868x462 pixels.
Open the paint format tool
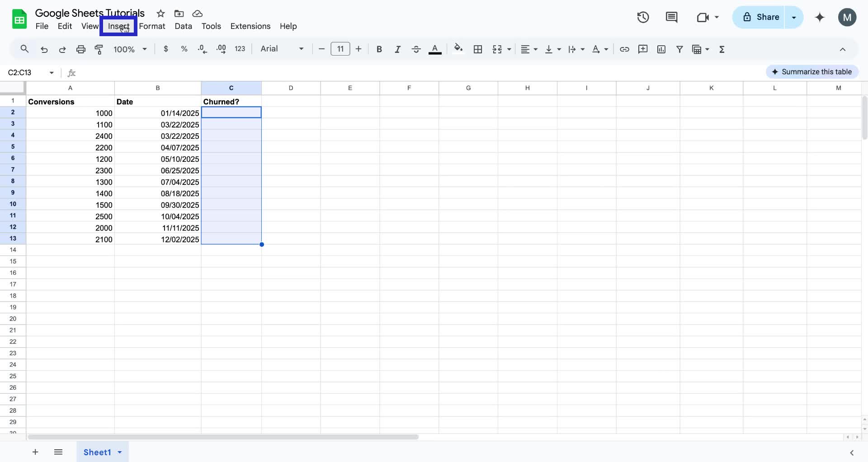[99, 49]
